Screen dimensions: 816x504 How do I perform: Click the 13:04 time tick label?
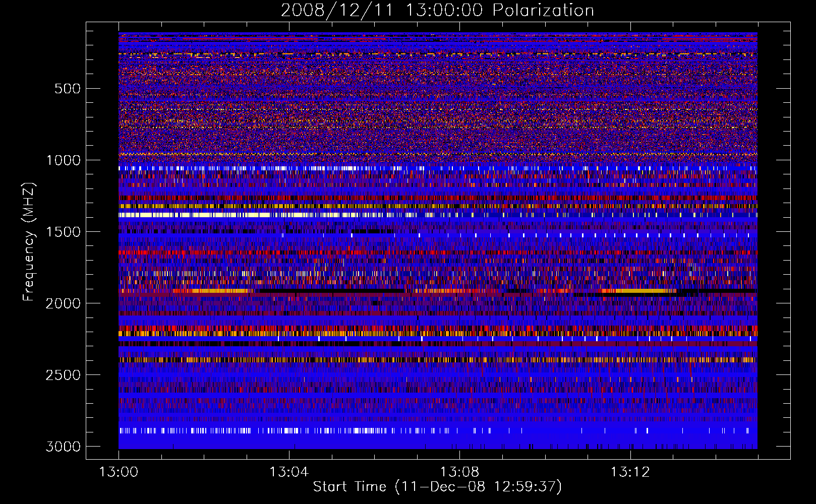click(289, 472)
